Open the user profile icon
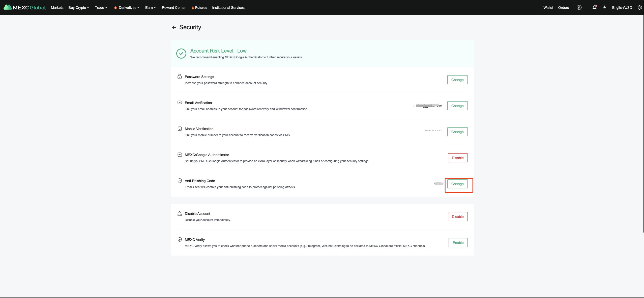This screenshot has width=644, height=298. pyautogui.click(x=579, y=8)
